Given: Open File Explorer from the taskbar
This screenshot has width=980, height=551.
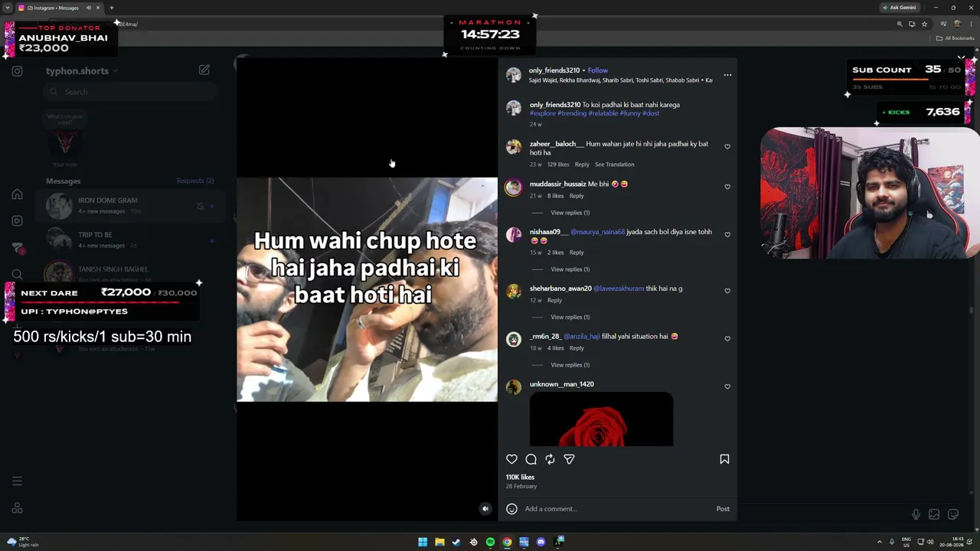Looking at the screenshot, I should pos(439,542).
